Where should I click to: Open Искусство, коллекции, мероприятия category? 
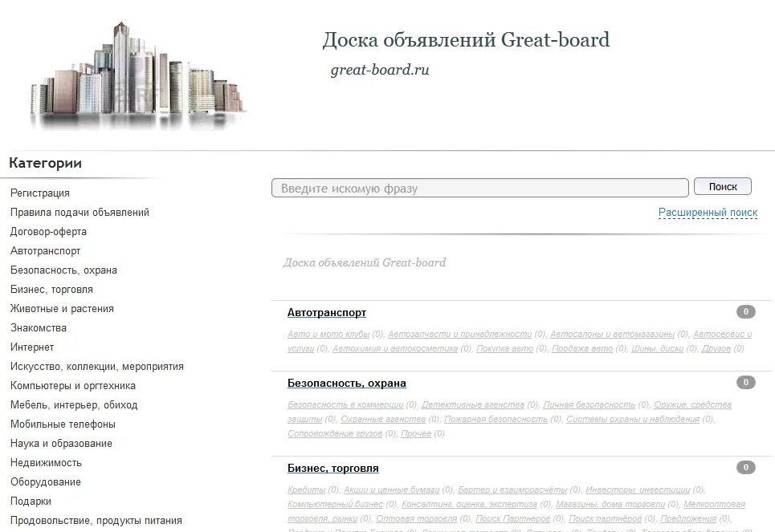[97, 367]
